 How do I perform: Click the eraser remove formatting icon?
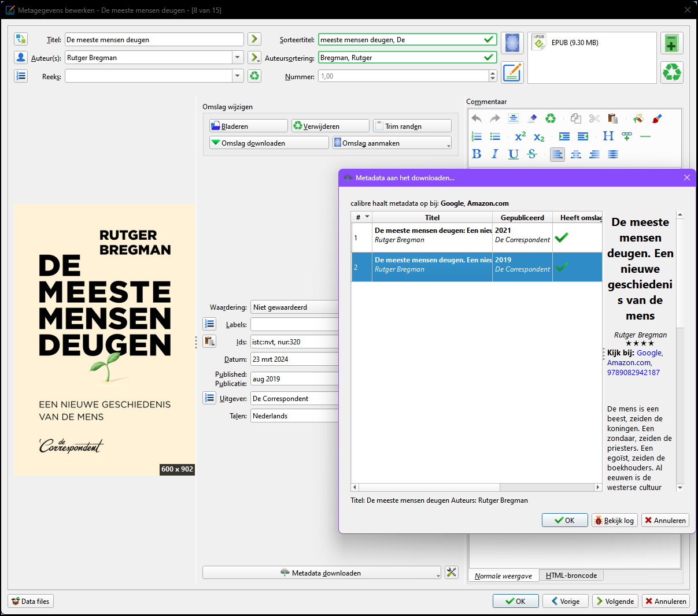tap(532, 118)
